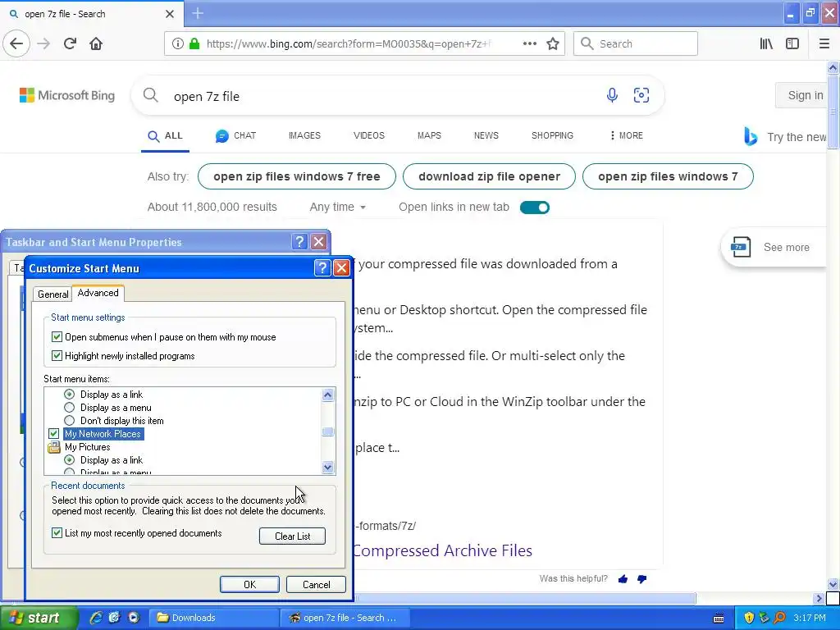
Task: Select 'Display as a link' under My Pictures
Action: point(69,460)
